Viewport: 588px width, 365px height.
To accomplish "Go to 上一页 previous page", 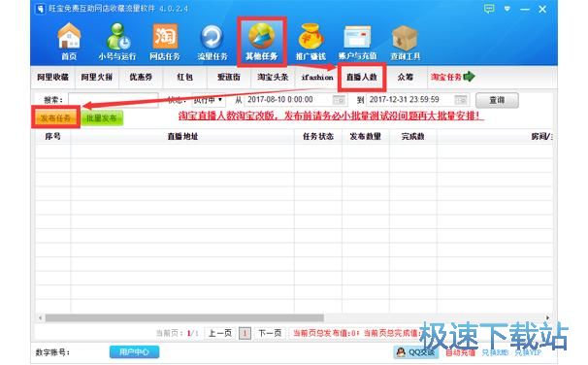I will (x=219, y=333).
